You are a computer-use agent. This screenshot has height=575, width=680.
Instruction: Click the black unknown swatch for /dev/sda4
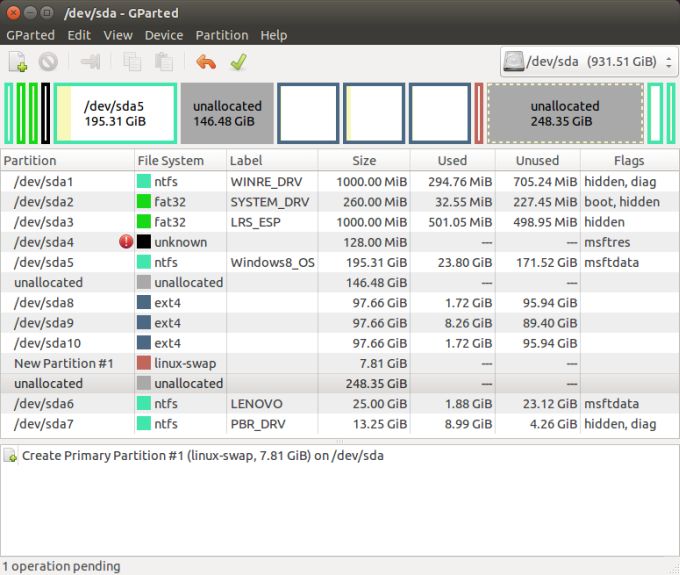pos(144,242)
